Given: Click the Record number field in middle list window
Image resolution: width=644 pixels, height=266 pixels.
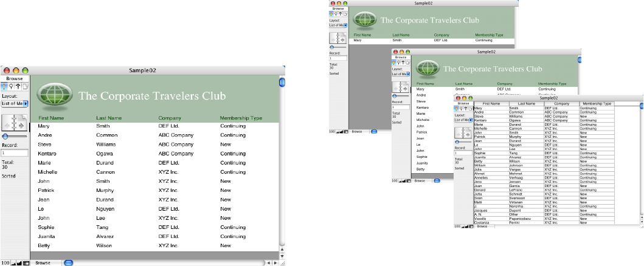Looking at the screenshot, I should [x=401, y=107].
